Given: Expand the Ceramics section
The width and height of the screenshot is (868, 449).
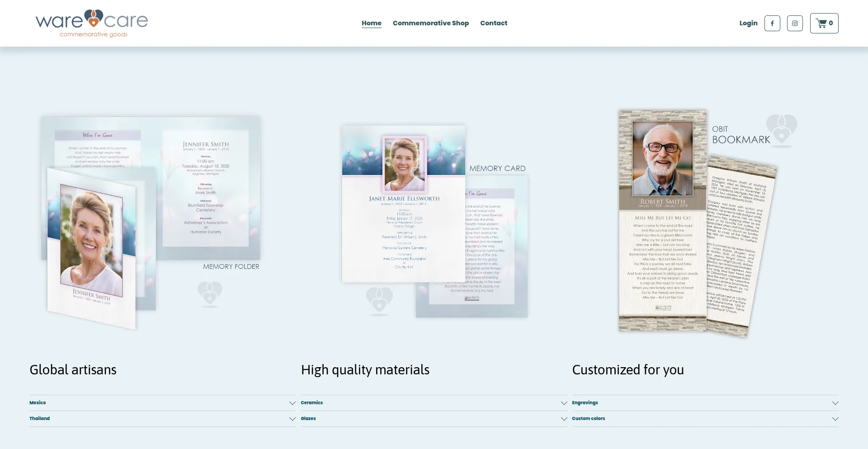Looking at the screenshot, I should [434, 403].
